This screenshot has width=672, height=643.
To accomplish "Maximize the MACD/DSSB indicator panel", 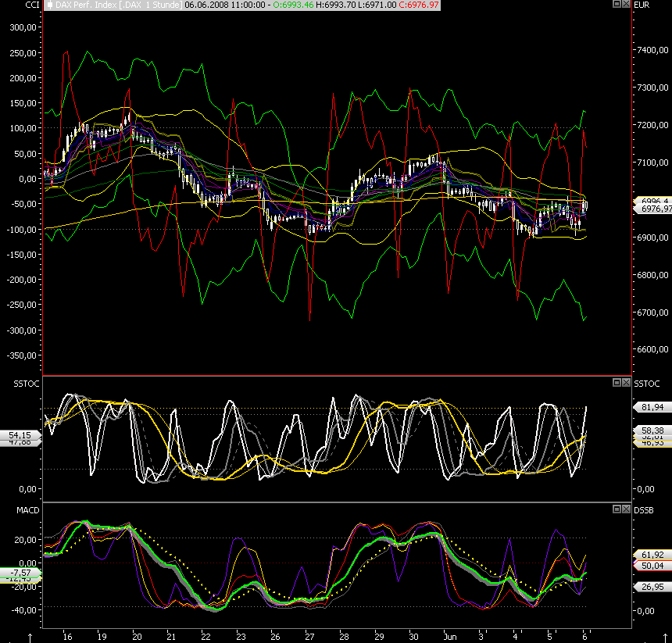I will click(x=617, y=509).
